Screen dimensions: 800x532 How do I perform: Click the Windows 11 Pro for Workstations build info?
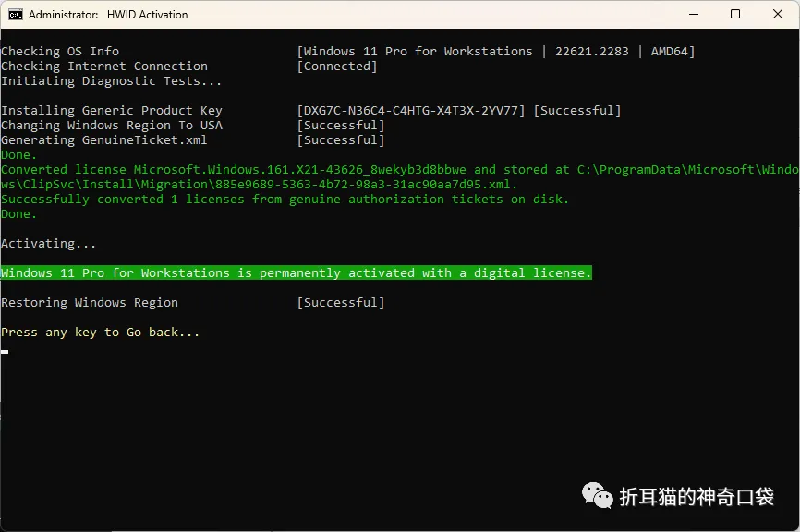tap(496, 52)
